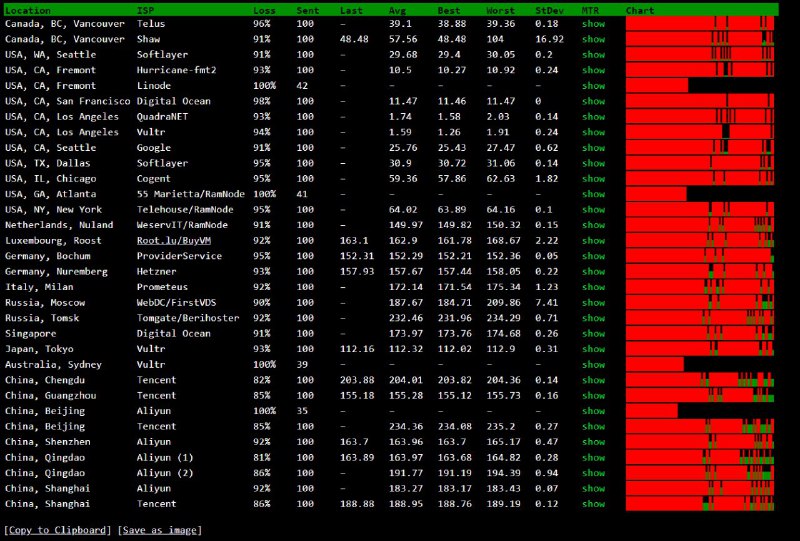
Task: Click the Location column header
Action: tap(28, 10)
